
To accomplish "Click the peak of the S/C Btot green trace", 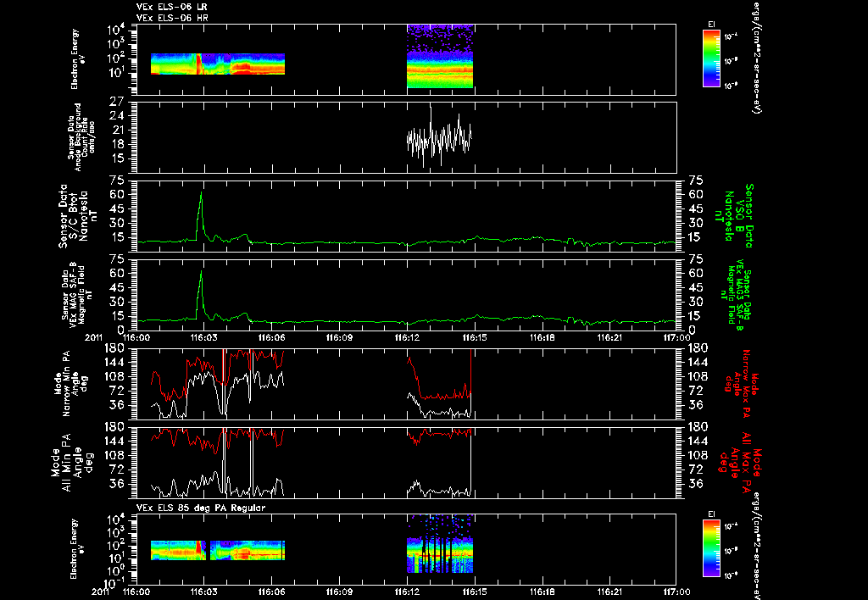I will click(x=201, y=193).
